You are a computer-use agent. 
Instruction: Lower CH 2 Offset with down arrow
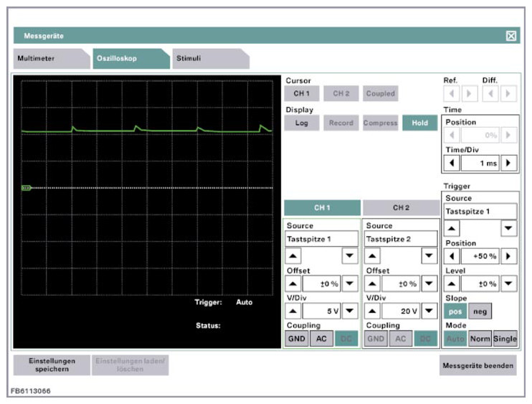pos(429,283)
